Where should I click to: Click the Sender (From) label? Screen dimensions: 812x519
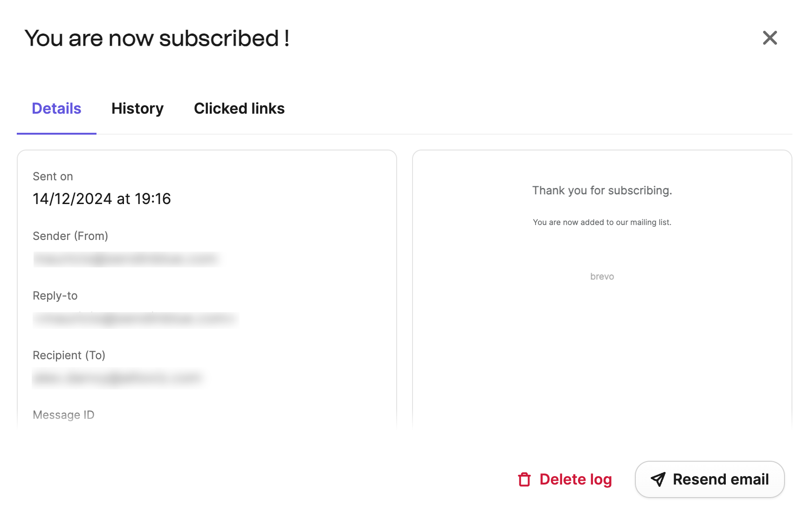pos(70,236)
